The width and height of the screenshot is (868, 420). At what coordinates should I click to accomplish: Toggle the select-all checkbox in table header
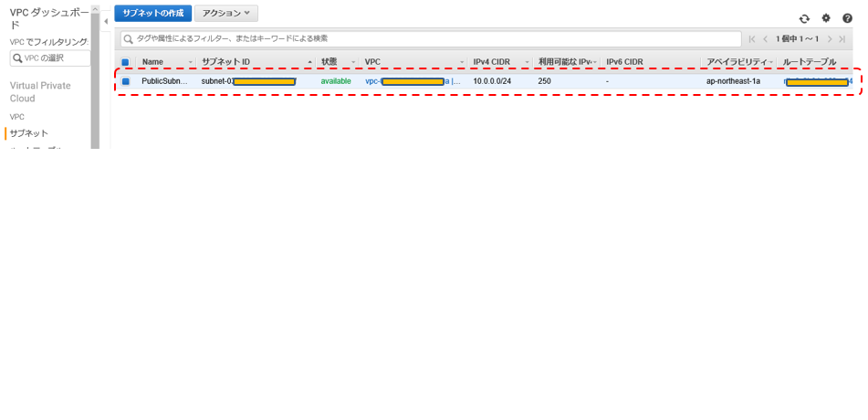(125, 62)
